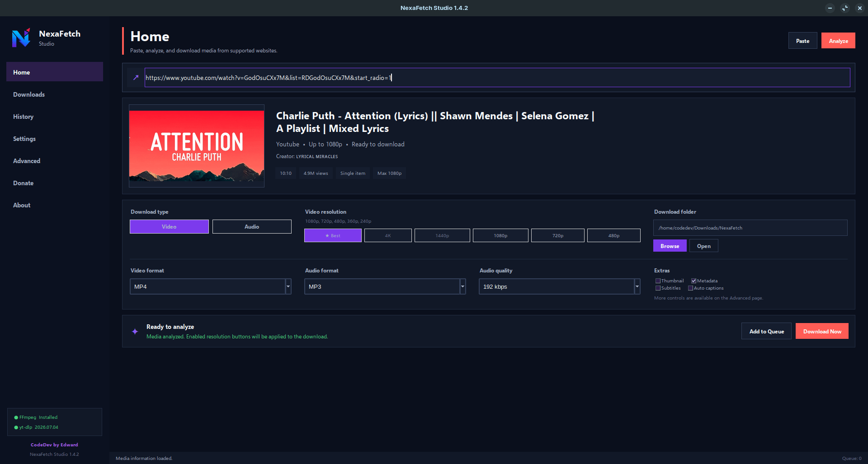The image size is (868, 464).
Task: Browse for a download folder
Action: [670, 246]
